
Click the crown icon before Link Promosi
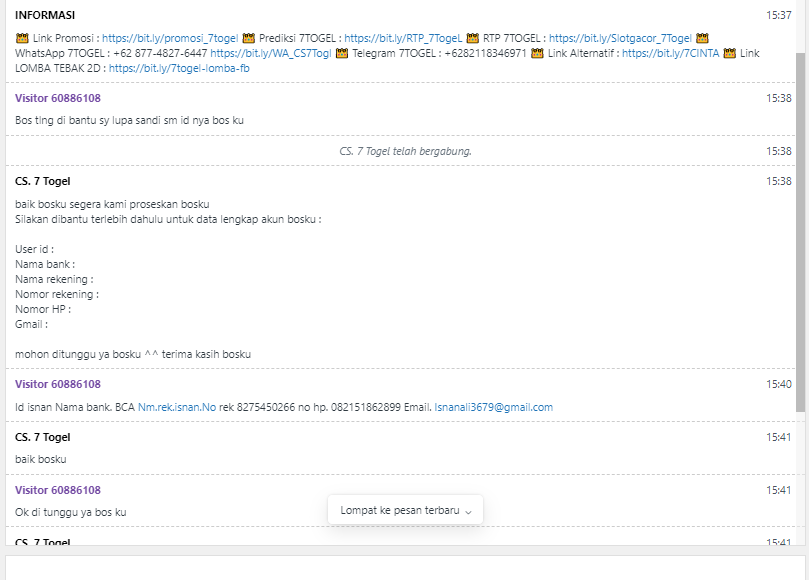pos(22,38)
